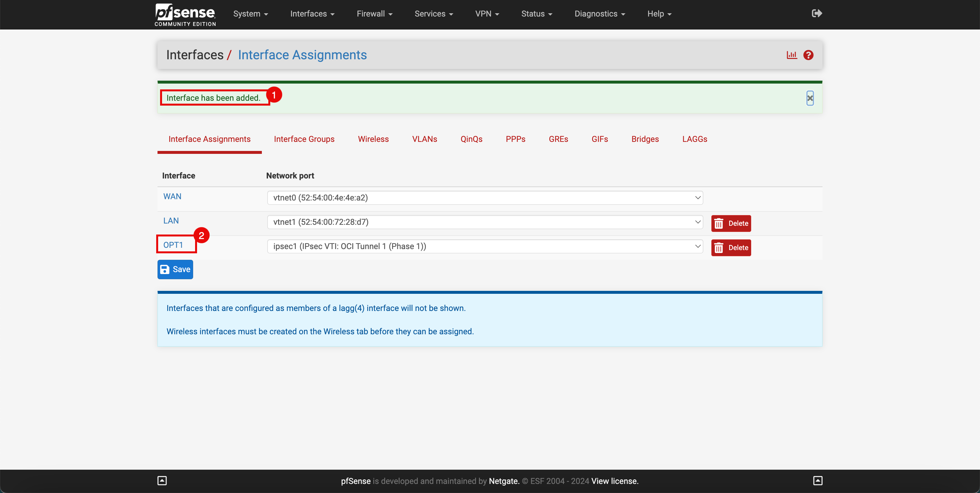This screenshot has height=493, width=980.
Task: Open the status graph icon in header
Action: pos(792,55)
